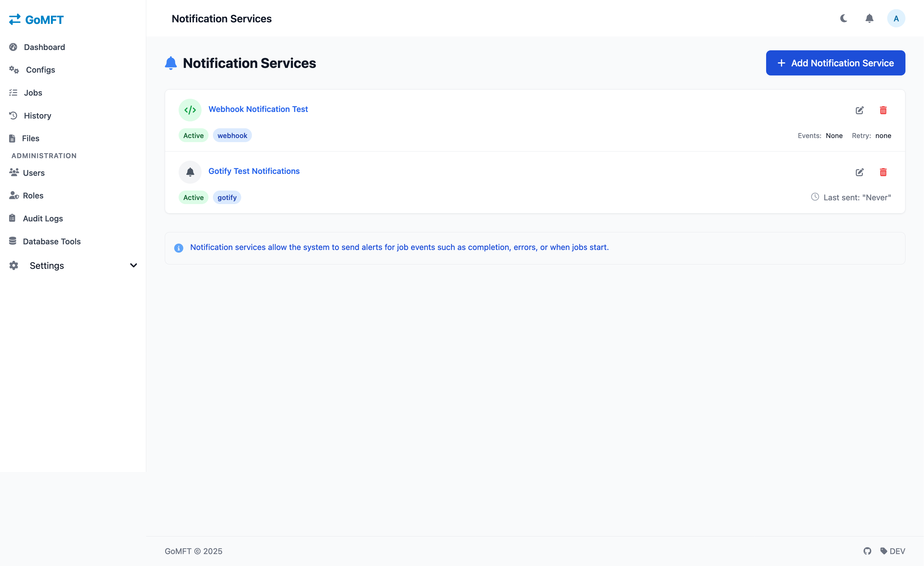Image resolution: width=924 pixels, height=566 pixels.
Task: Open the GitHub icon in footer
Action: tap(867, 551)
